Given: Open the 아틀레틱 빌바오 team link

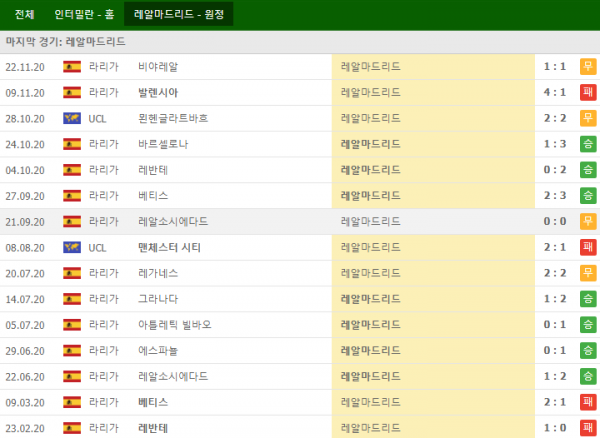Looking at the screenshot, I should 175,324.
